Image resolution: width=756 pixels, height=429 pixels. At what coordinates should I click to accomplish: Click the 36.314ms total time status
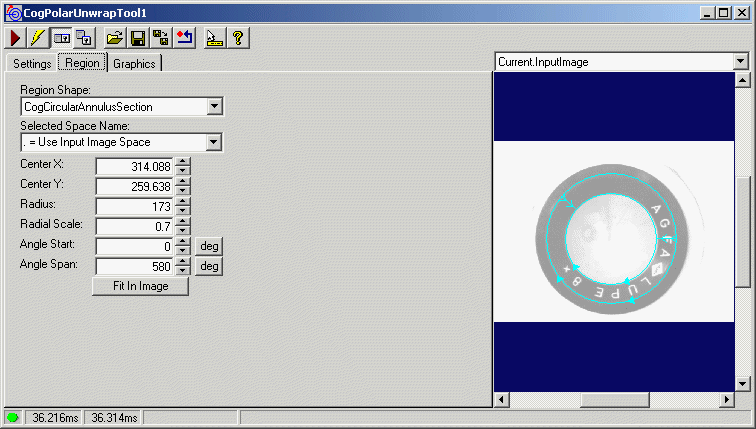(114, 417)
